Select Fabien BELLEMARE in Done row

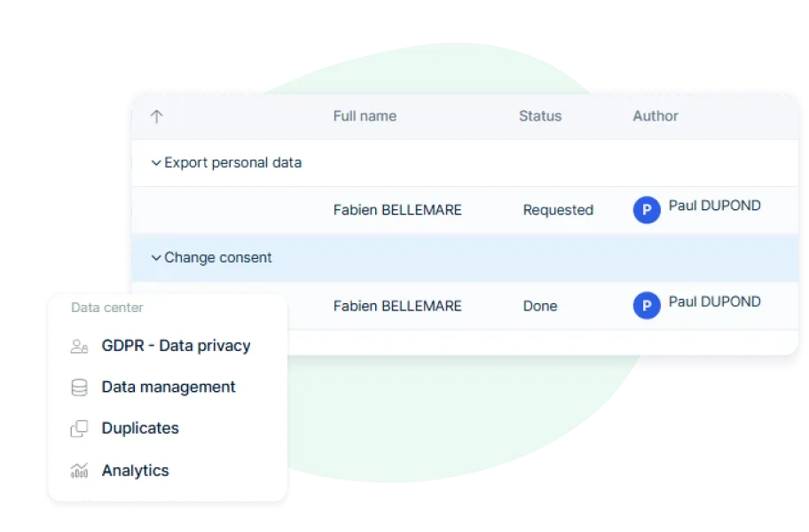click(x=397, y=306)
